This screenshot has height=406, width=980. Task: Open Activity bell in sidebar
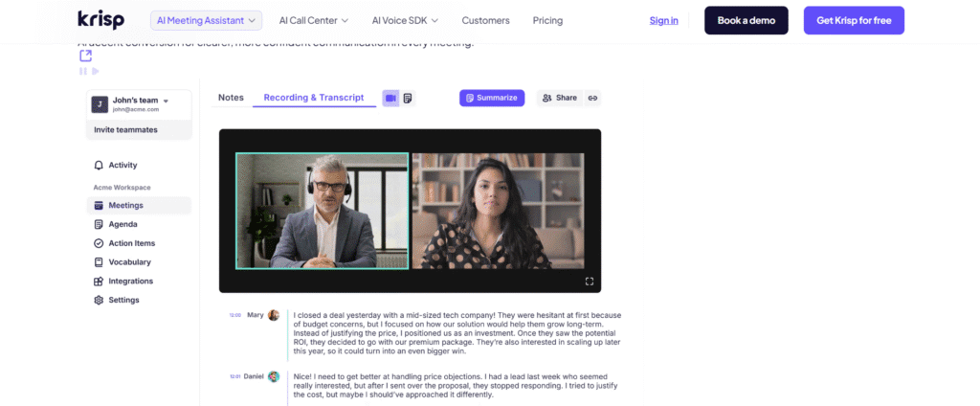tap(116, 165)
